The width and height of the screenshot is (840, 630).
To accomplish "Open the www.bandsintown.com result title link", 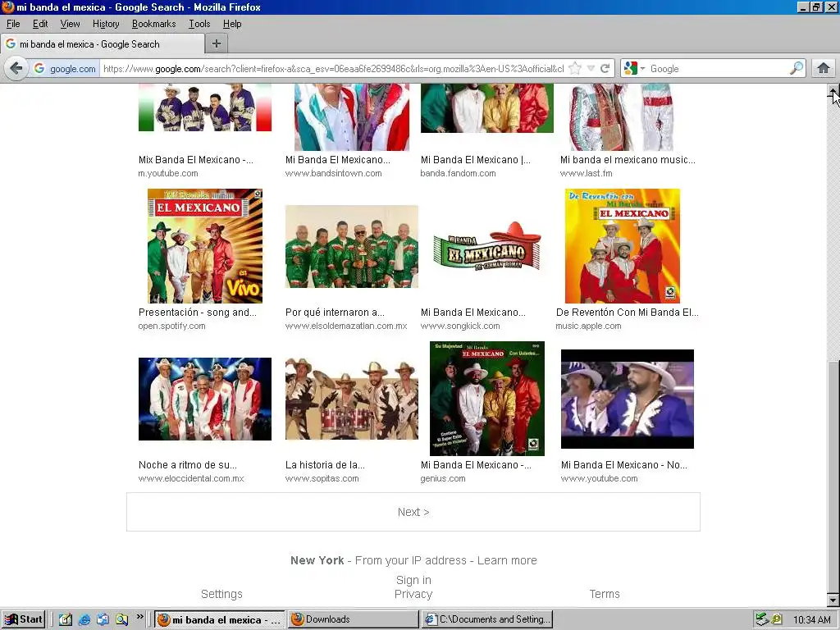I will 337,160.
